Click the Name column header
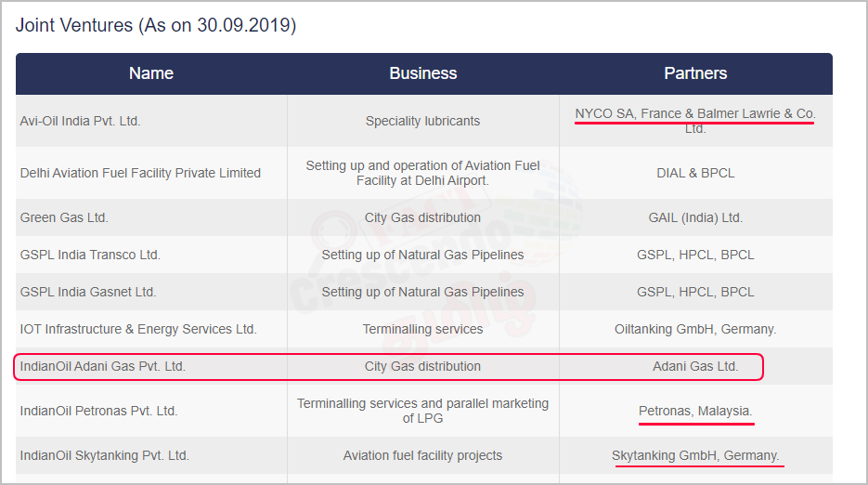This screenshot has height=485, width=868. pyautogui.click(x=151, y=73)
